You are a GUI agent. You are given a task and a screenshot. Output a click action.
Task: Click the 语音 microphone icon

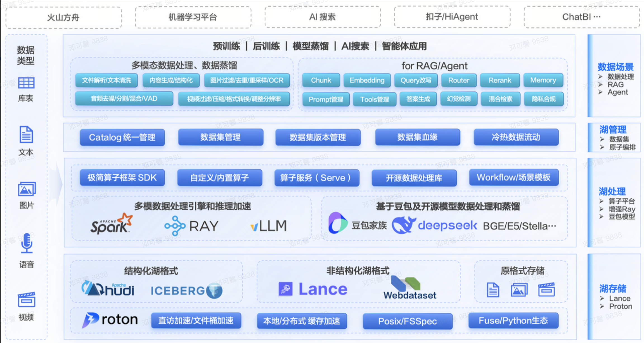[x=27, y=243]
